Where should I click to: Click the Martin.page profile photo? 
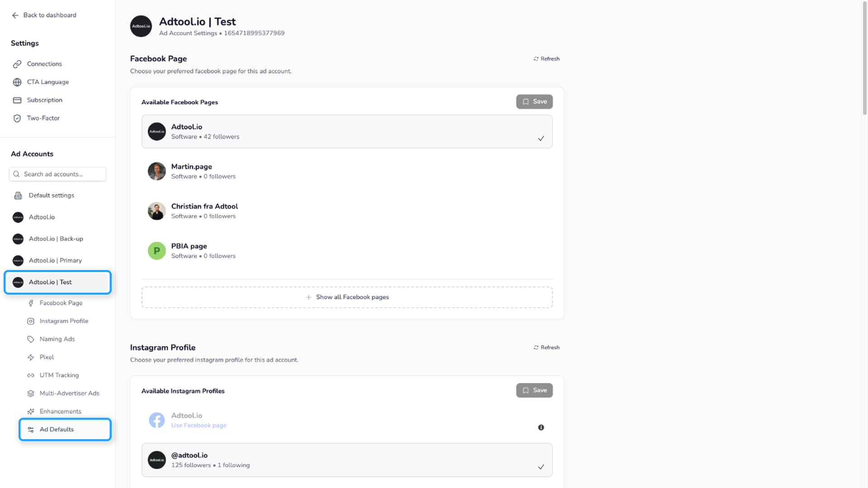click(157, 171)
